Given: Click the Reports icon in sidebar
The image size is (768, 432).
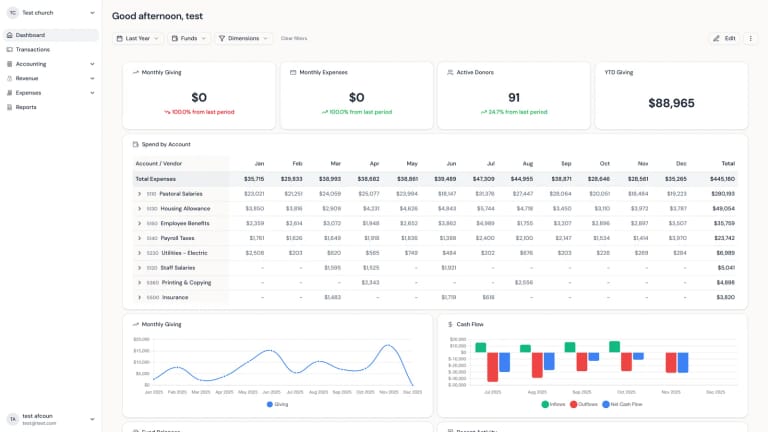Looking at the screenshot, I should 9,107.
